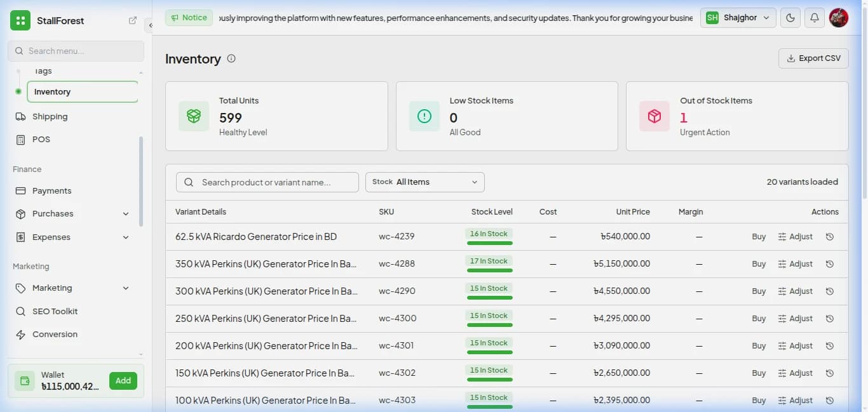The height and width of the screenshot is (412, 868).
Task: Click price ৳540,000.00
Action: tap(625, 237)
